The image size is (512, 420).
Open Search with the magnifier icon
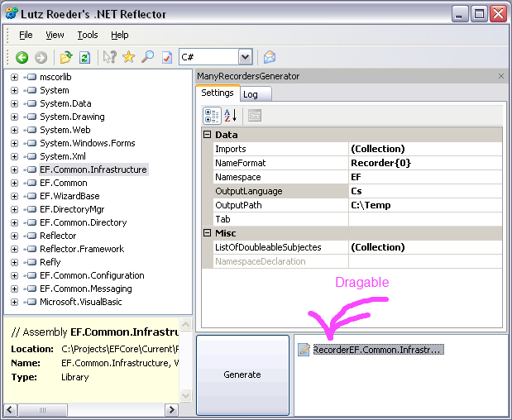pyautogui.click(x=147, y=57)
